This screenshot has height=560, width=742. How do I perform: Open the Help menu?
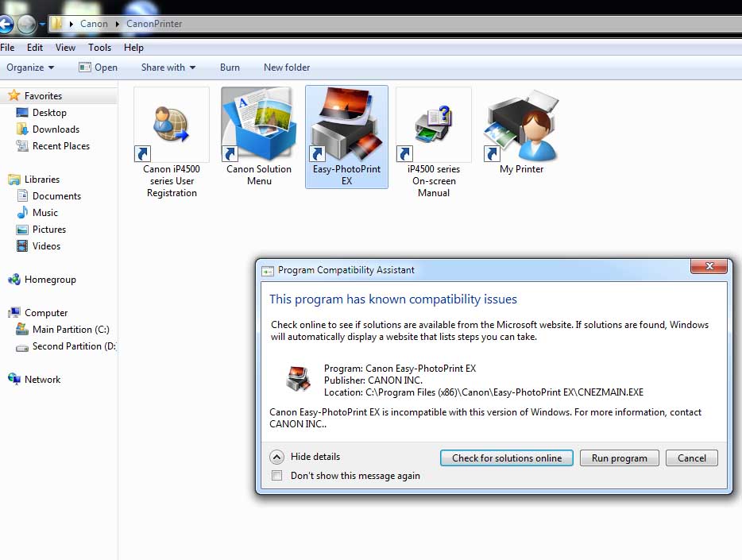133,48
